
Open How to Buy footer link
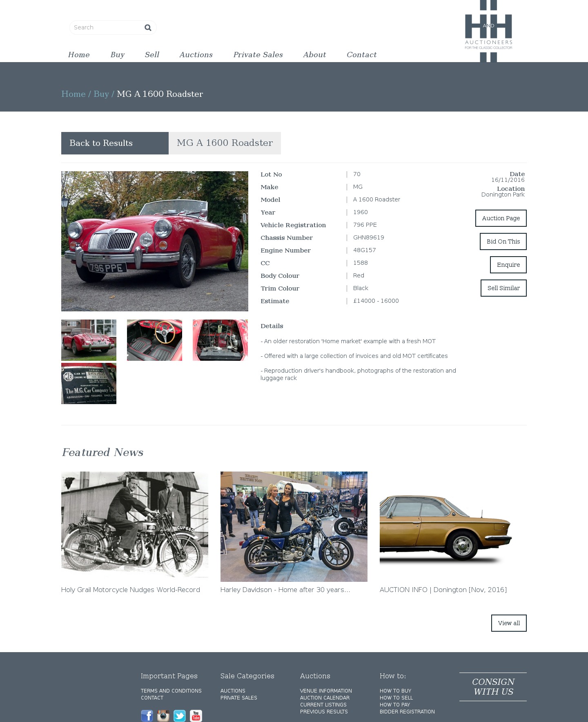click(x=395, y=691)
